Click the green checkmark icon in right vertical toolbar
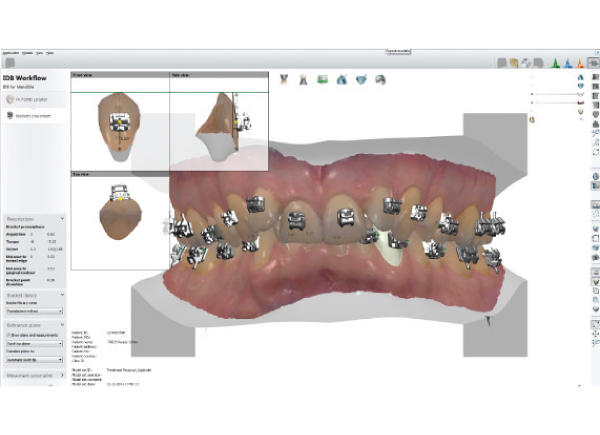The image size is (600, 435). coord(595,282)
